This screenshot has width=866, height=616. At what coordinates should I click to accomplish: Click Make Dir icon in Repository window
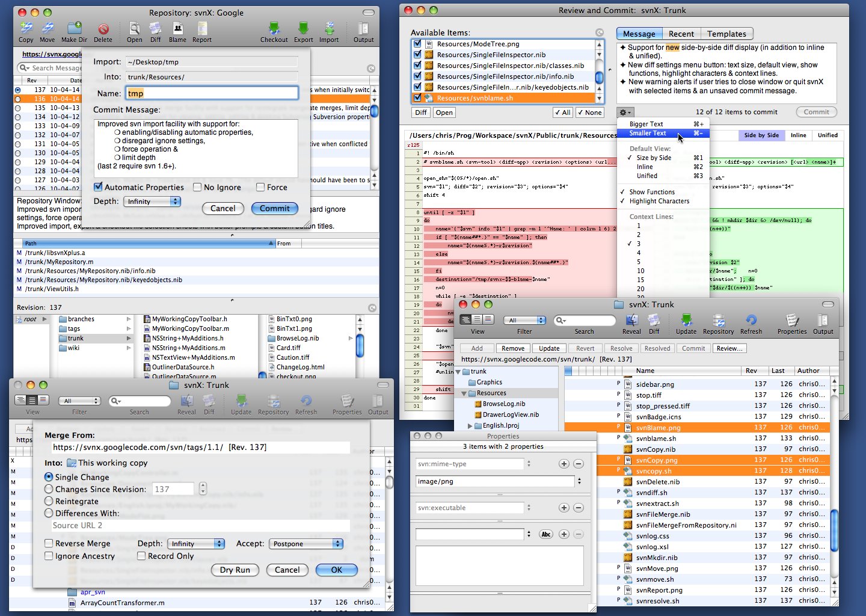pyautogui.click(x=74, y=28)
